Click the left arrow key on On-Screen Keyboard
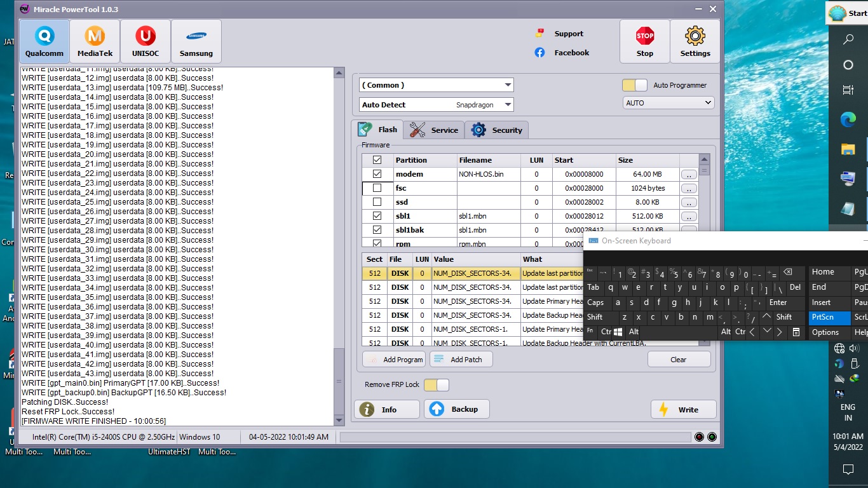The image size is (868, 488). pos(752,332)
